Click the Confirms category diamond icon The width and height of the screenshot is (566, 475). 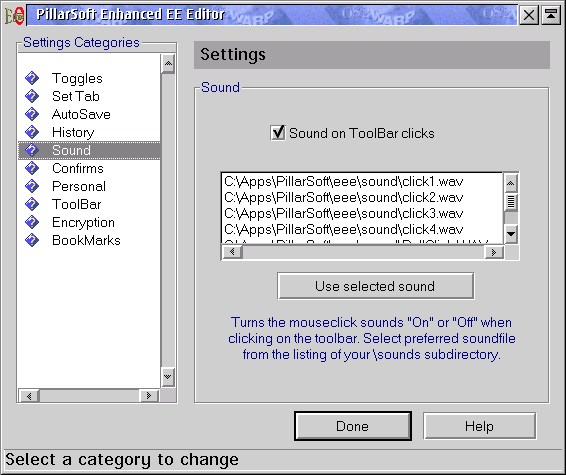pyautogui.click(x=32, y=168)
